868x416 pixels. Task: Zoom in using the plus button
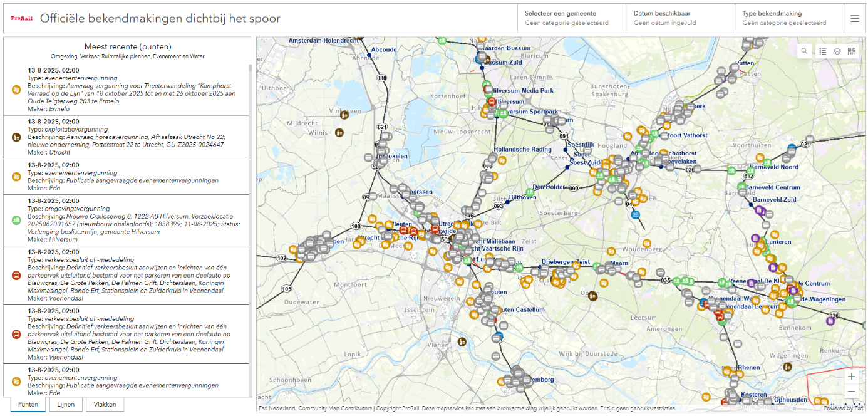(851, 376)
